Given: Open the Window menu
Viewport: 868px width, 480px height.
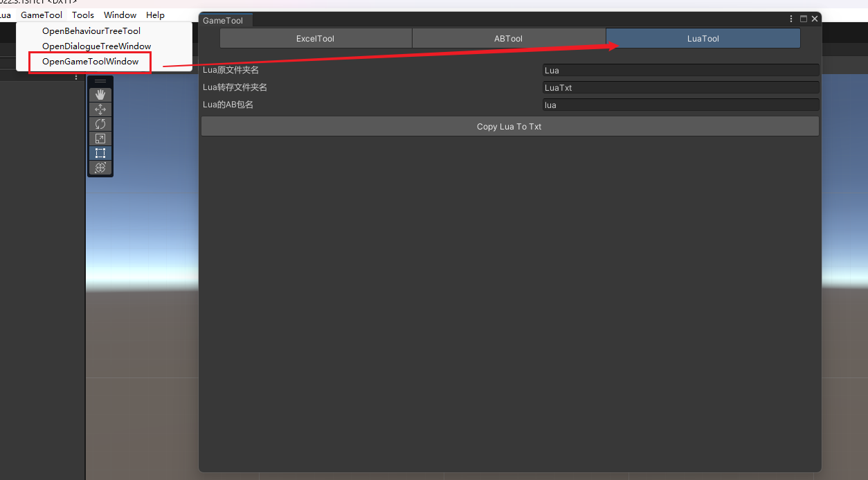Looking at the screenshot, I should coord(120,15).
